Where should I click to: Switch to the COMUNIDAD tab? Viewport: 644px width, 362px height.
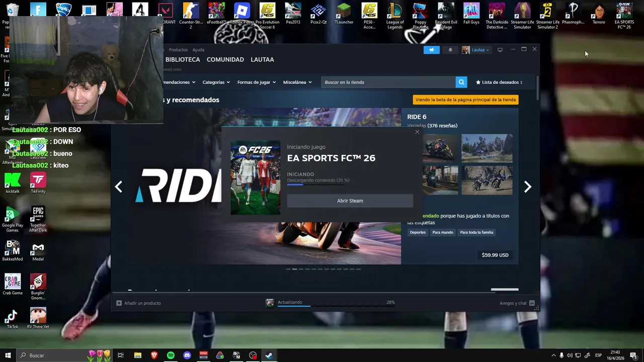[225, 59]
